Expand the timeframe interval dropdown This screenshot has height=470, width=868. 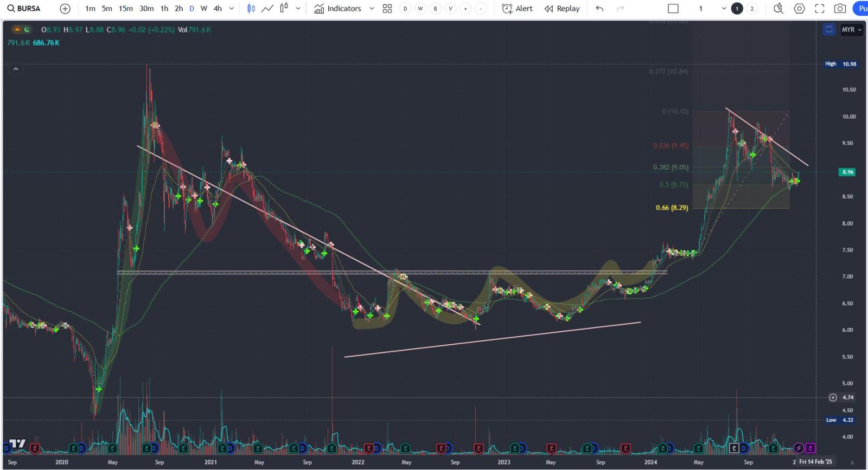pos(232,9)
